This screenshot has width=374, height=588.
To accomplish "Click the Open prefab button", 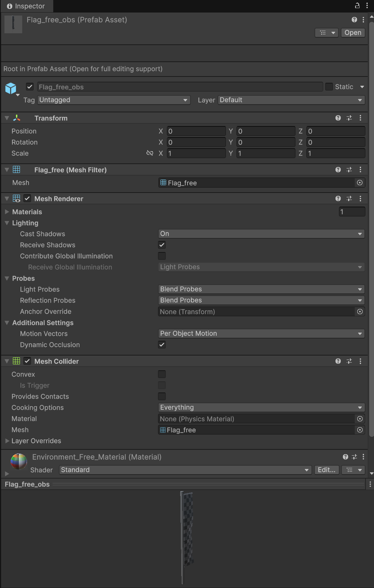I will (353, 33).
